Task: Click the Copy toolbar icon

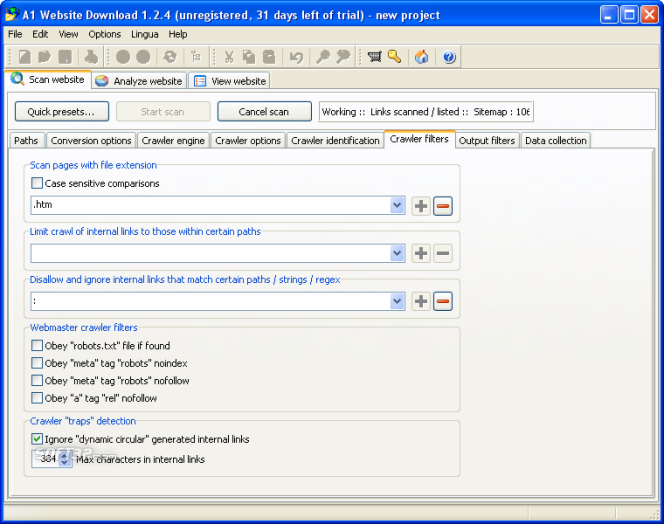Action: coord(249,56)
